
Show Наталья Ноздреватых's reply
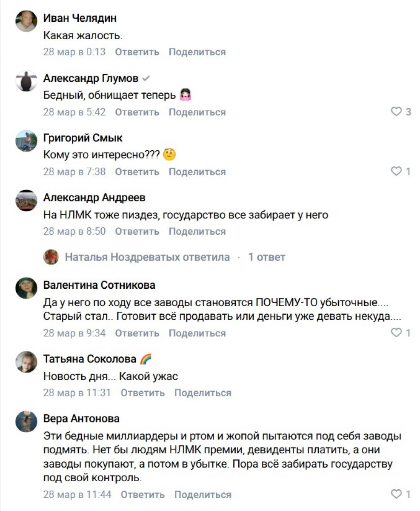(147, 257)
